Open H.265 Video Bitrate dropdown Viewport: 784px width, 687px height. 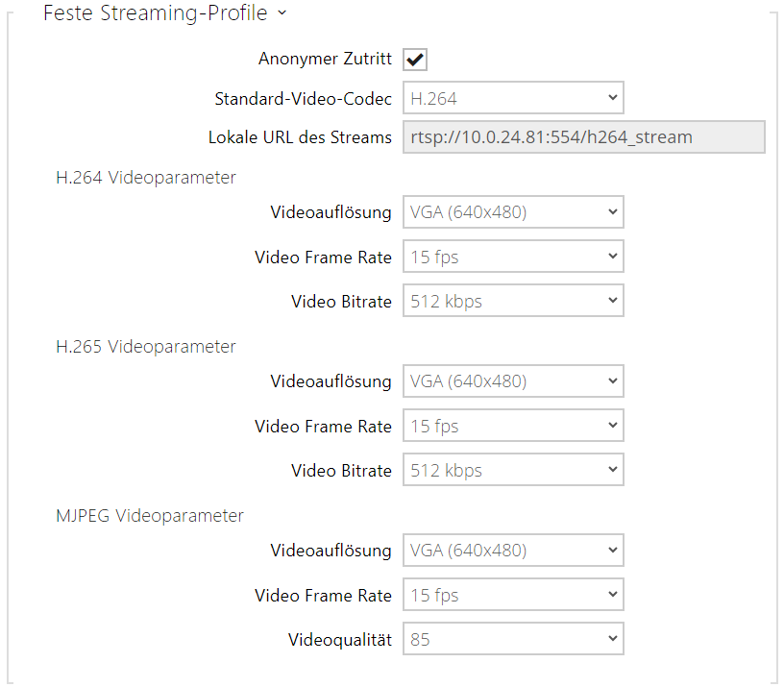pos(513,471)
